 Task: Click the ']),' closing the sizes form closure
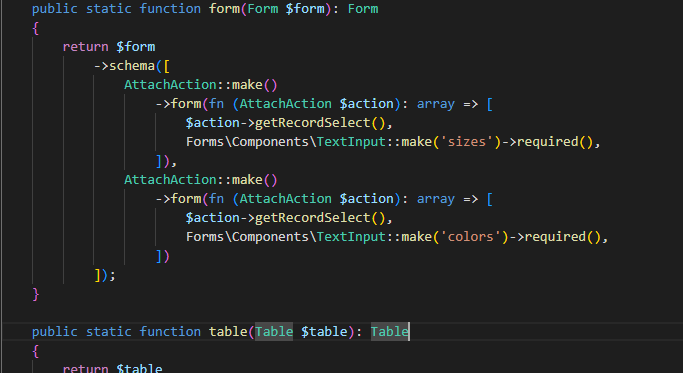[166, 161]
